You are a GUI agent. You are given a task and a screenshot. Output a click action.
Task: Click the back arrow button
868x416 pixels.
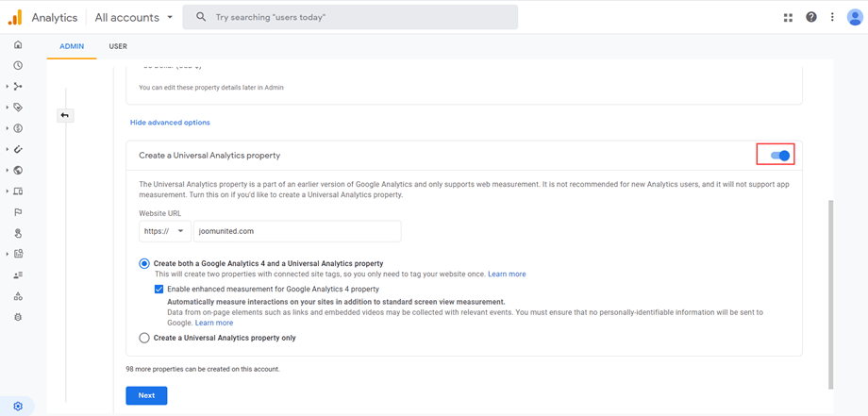pos(65,116)
